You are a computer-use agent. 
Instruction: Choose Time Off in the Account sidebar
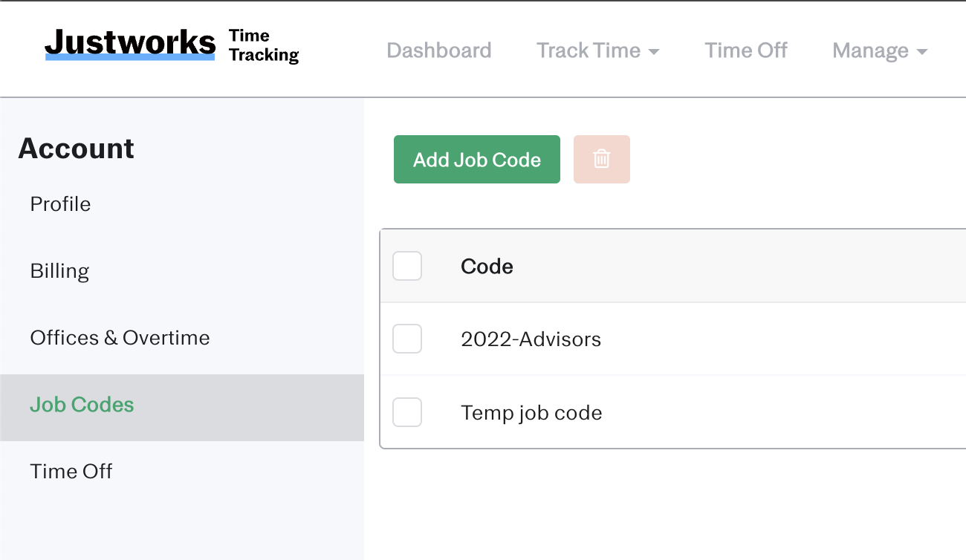click(71, 472)
